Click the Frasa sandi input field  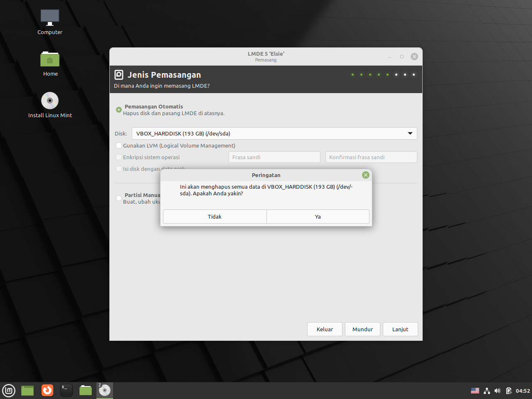[x=274, y=157]
